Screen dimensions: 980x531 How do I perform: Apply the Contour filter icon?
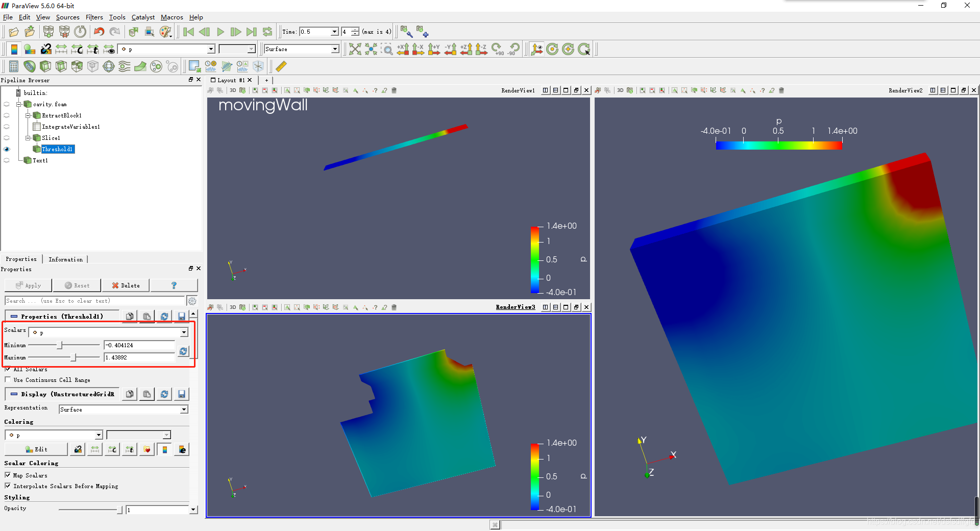(30, 66)
